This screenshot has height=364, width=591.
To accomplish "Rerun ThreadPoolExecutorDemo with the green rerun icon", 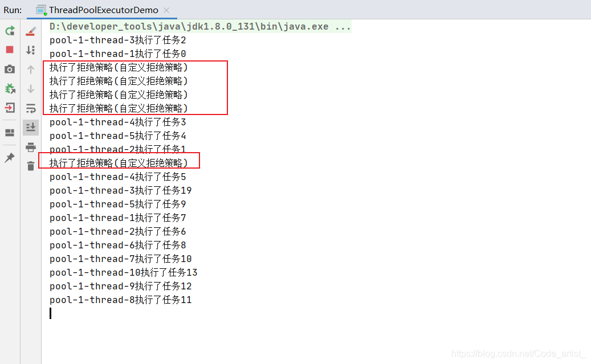I will pyautogui.click(x=10, y=31).
